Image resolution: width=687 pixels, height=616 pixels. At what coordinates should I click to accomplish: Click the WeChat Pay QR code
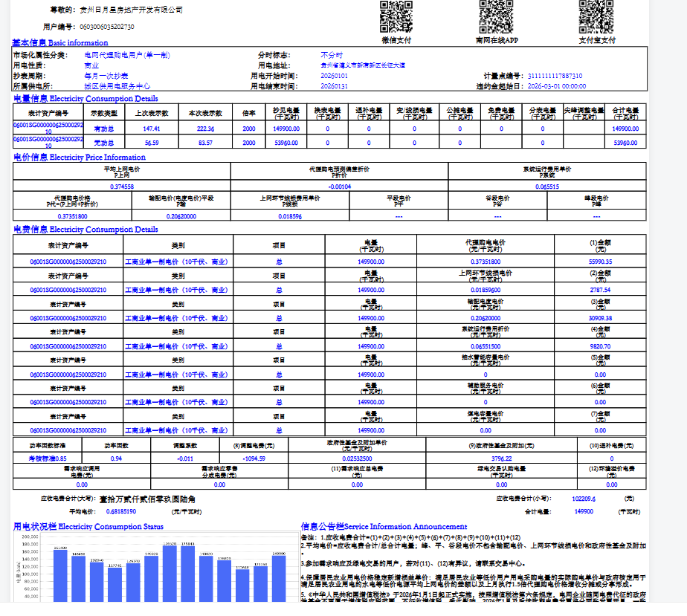coord(396,16)
